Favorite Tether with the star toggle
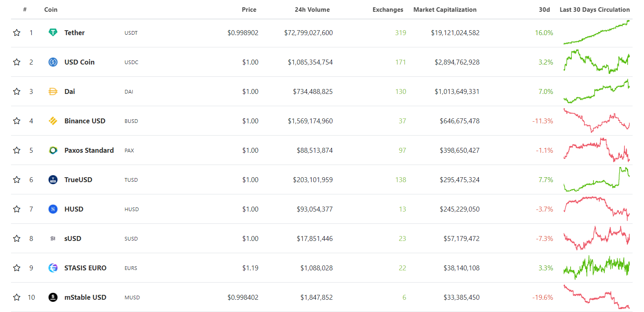Image resolution: width=644 pixels, height=312 pixels. [x=17, y=33]
